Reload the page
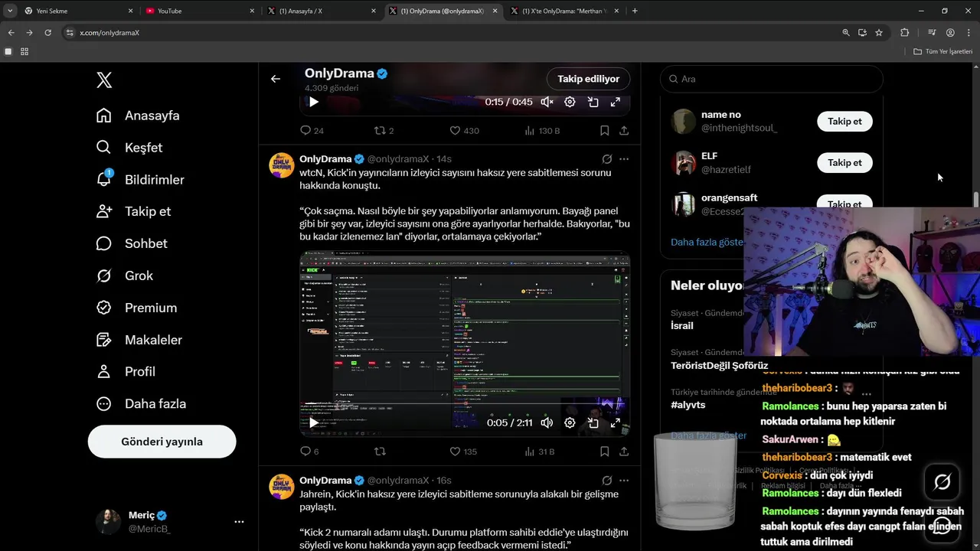This screenshot has width=980, height=551. click(x=47, y=33)
